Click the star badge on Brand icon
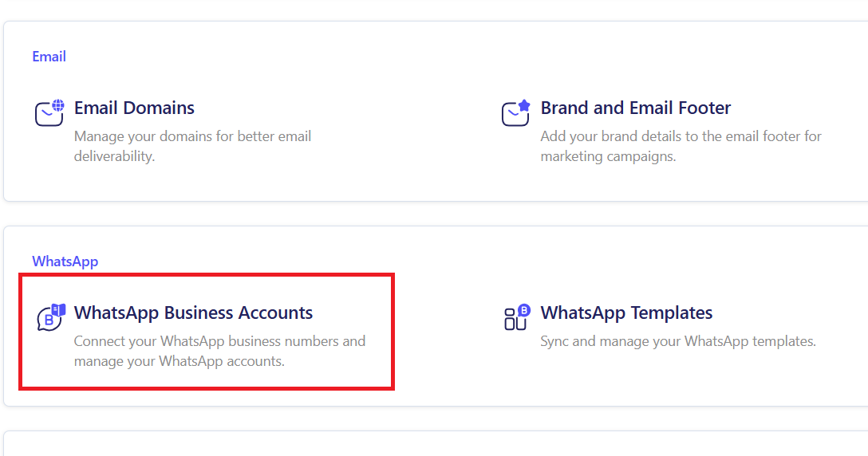 524,105
